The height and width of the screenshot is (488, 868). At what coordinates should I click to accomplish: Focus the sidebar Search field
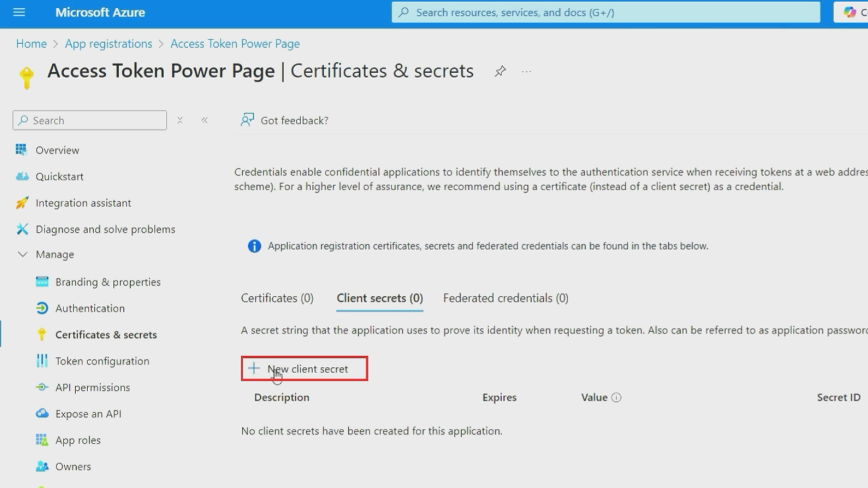(x=90, y=120)
